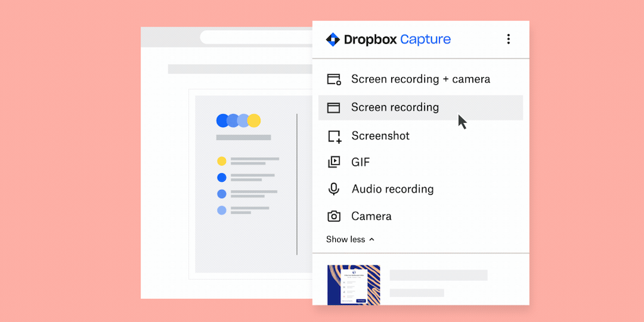Click the GIF play-stack icon
The width and height of the screenshot is (644, 322).
pos(334,162)
